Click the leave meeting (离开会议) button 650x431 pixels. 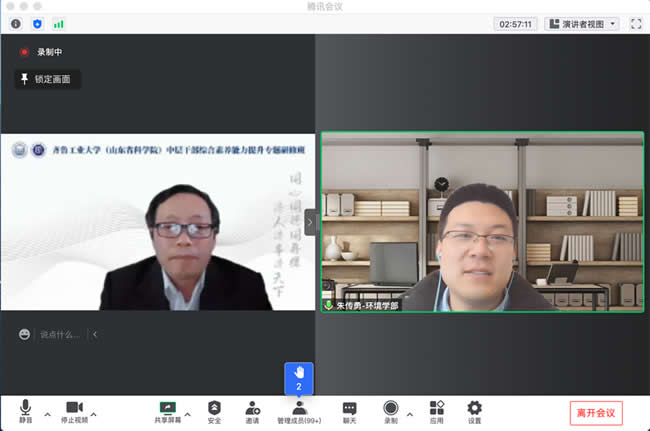[597, 412]
